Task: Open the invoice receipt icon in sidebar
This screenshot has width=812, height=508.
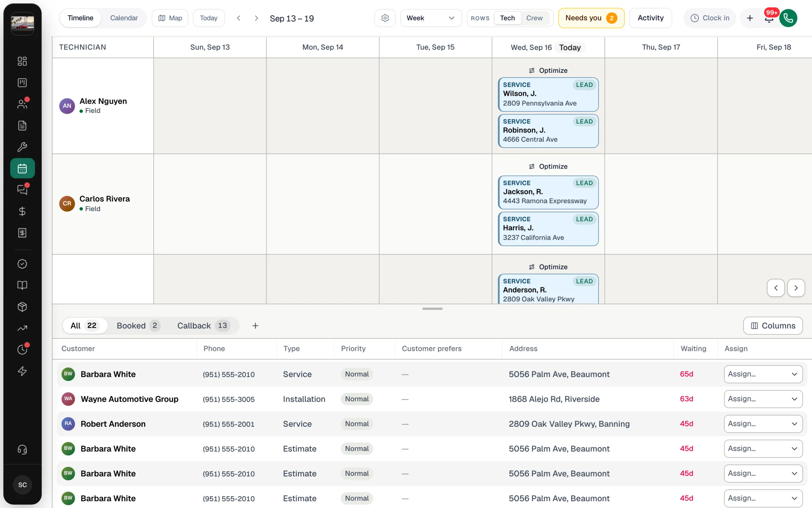Action: [22, 233]
